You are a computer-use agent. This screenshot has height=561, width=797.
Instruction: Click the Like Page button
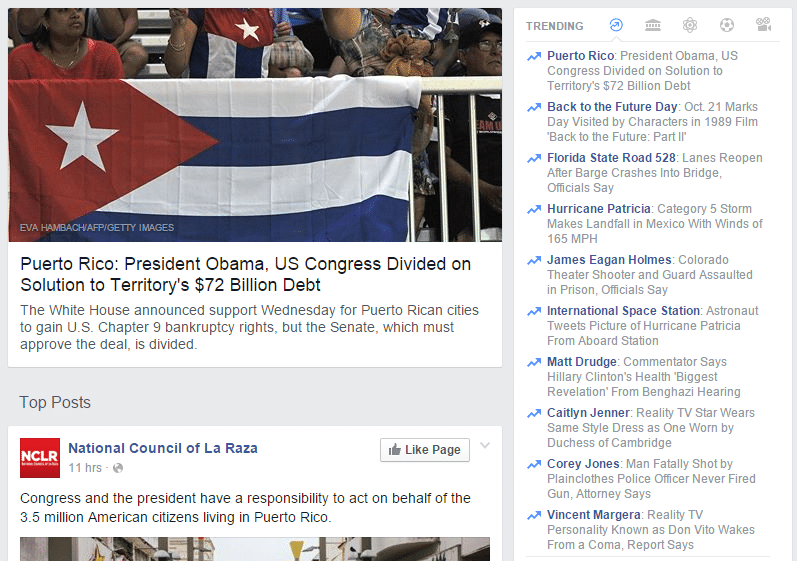coord(425,450)
